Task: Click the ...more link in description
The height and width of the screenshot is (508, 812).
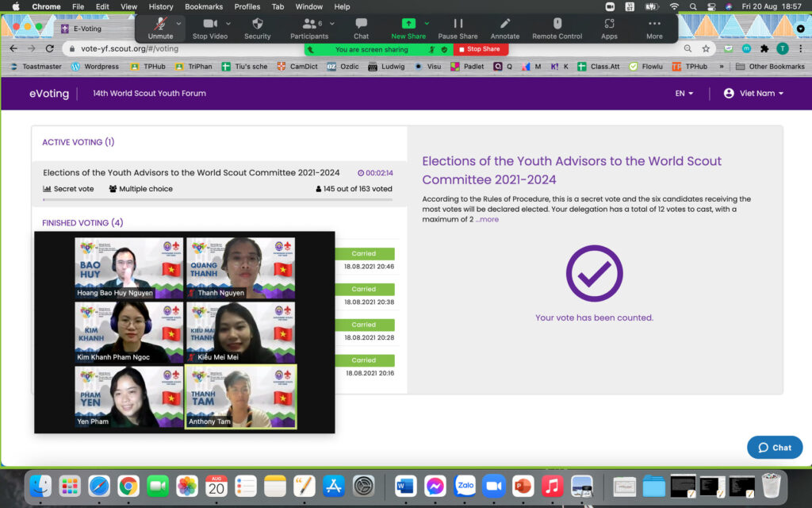Action: pos(487,219)
